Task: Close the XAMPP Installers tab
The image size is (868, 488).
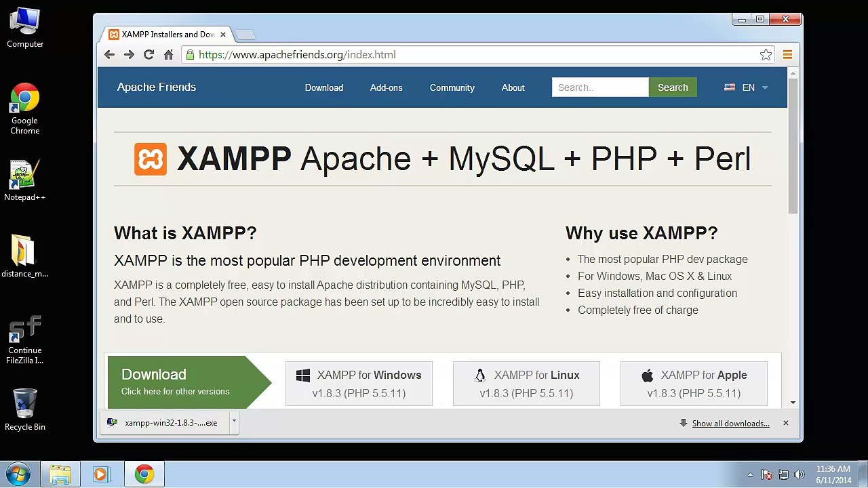Action: point(223,35)
